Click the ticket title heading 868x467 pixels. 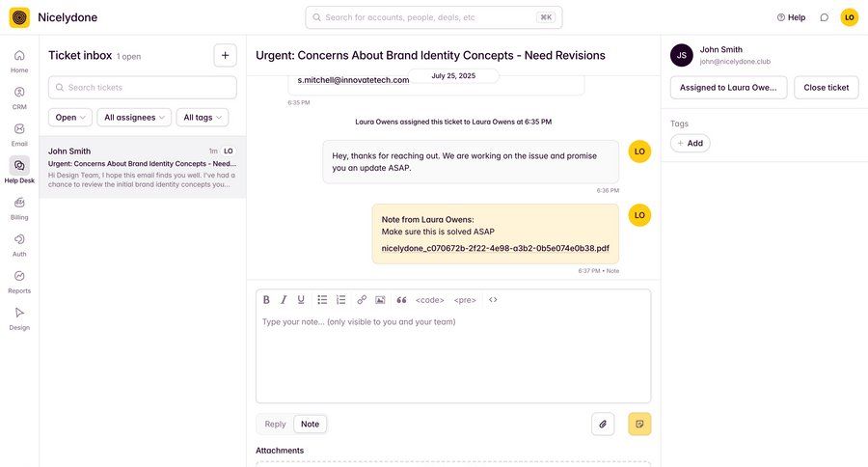tap(430, 55)
